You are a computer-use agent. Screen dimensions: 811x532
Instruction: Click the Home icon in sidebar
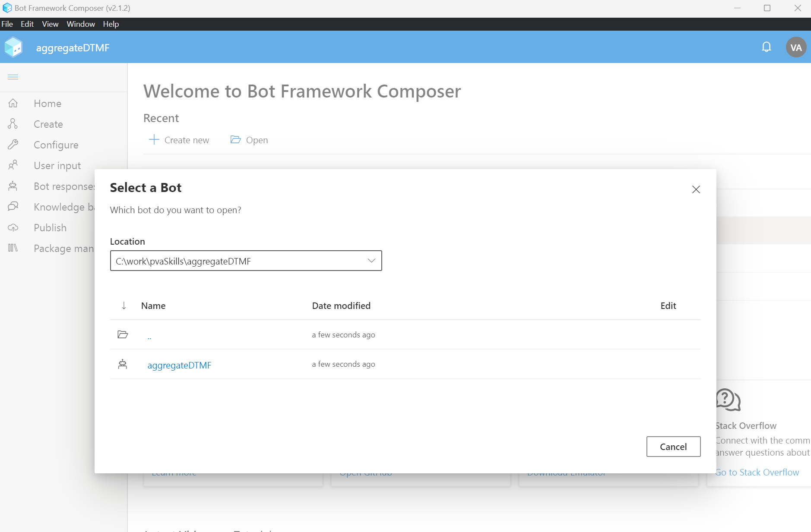pos(13,104)
